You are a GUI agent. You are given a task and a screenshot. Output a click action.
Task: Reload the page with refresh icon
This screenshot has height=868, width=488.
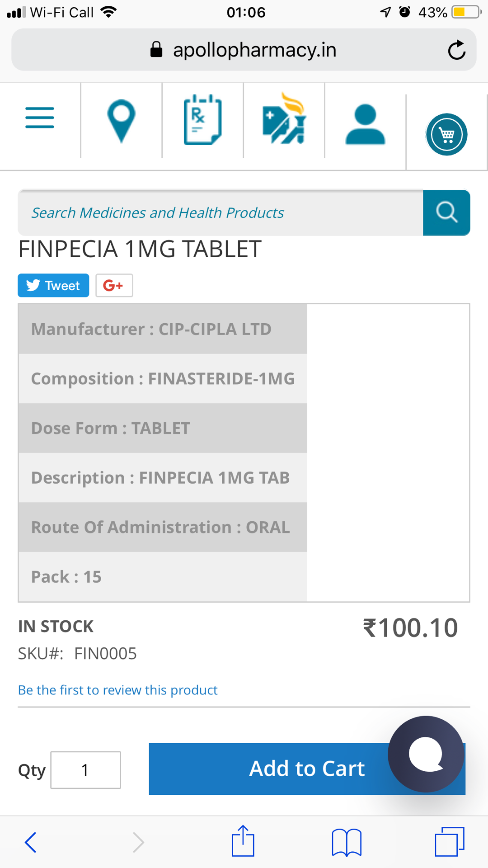point(456,50)
